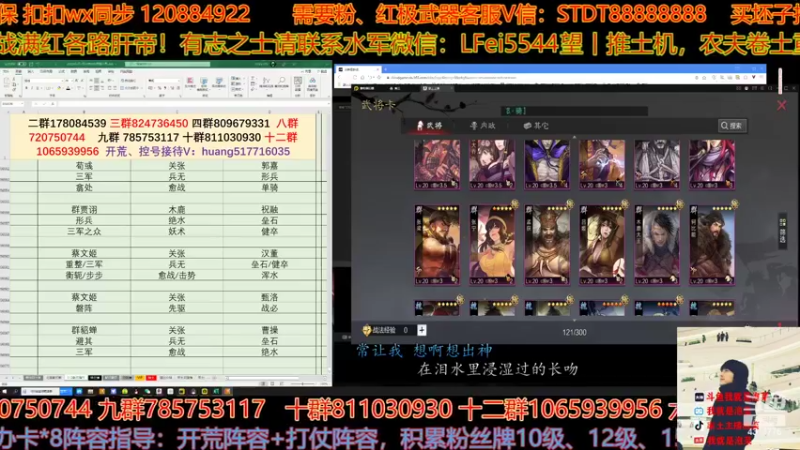800x450 pixels.
Task: Select cell containing 汉董
Action: pyautogui.click(x=269, y=254)
